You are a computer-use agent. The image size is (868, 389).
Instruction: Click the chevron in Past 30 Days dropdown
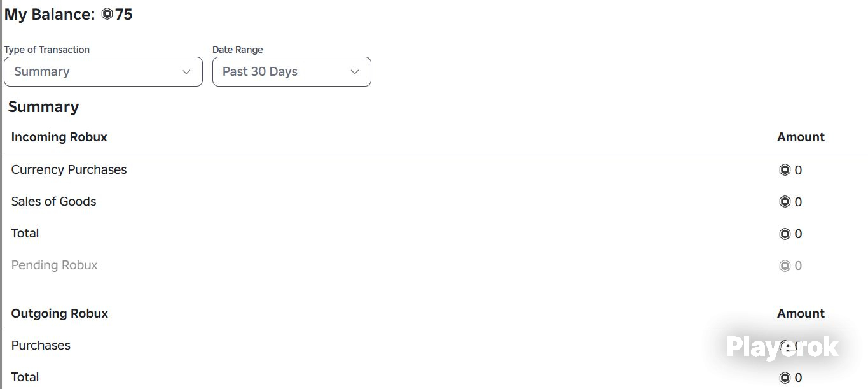coord(355,72)
